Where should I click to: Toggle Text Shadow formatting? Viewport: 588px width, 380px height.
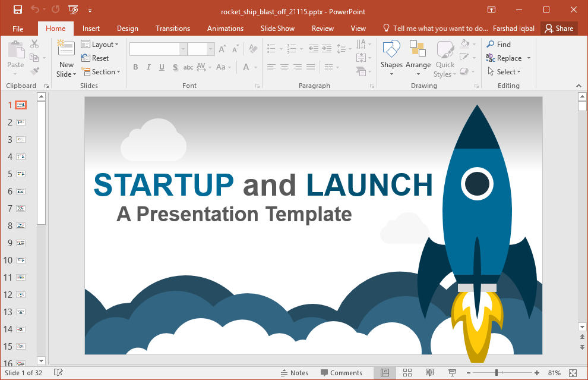(175, 67)
